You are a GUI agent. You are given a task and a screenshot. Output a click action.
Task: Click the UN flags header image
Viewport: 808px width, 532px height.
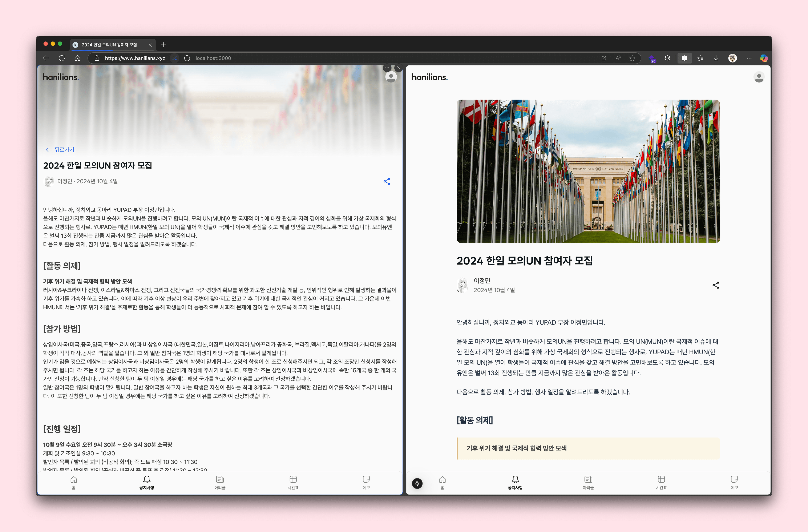point(588,171)
